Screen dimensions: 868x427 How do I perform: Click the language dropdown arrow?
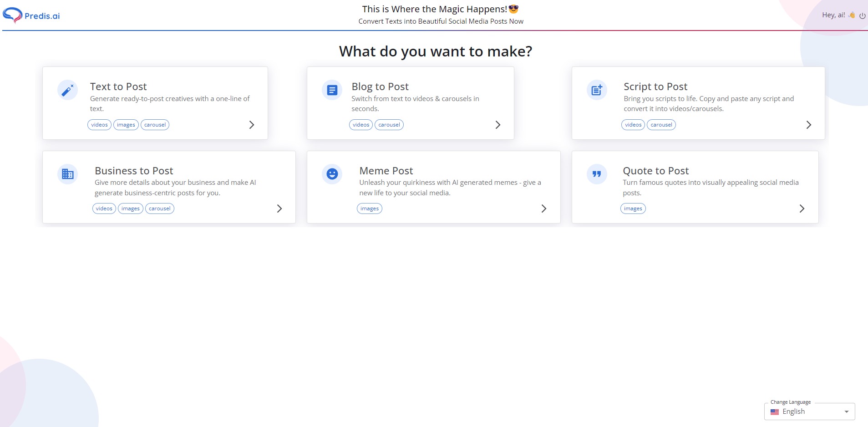pos(847,412)
